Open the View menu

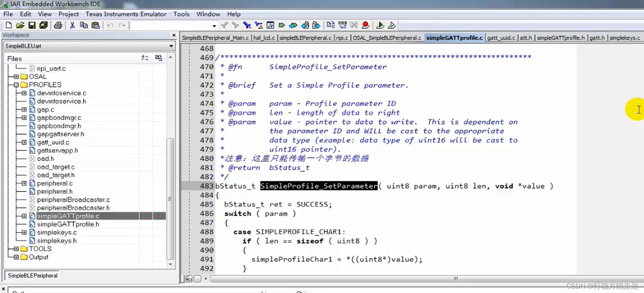tap(45, 14)
